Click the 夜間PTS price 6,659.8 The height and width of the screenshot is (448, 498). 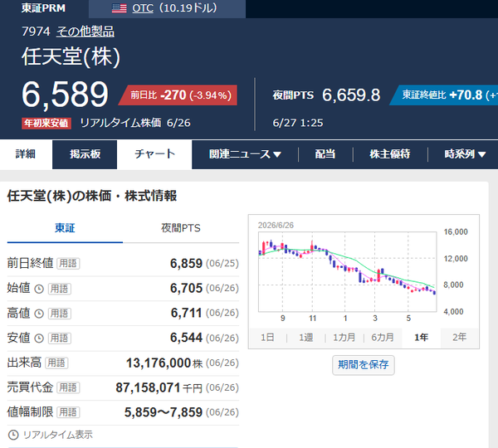[351, 95]
